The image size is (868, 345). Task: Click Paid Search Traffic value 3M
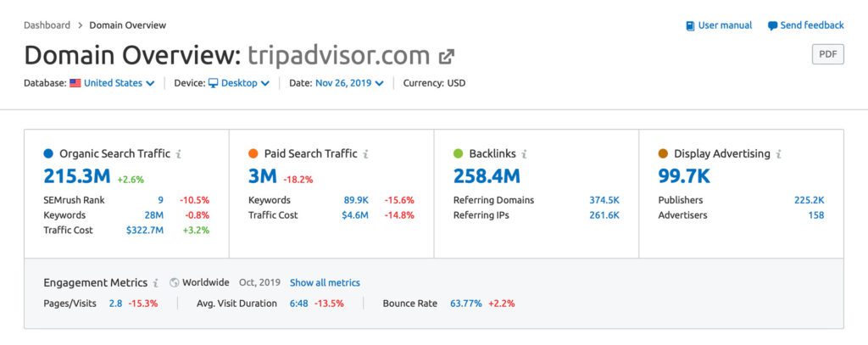[263, 176]
